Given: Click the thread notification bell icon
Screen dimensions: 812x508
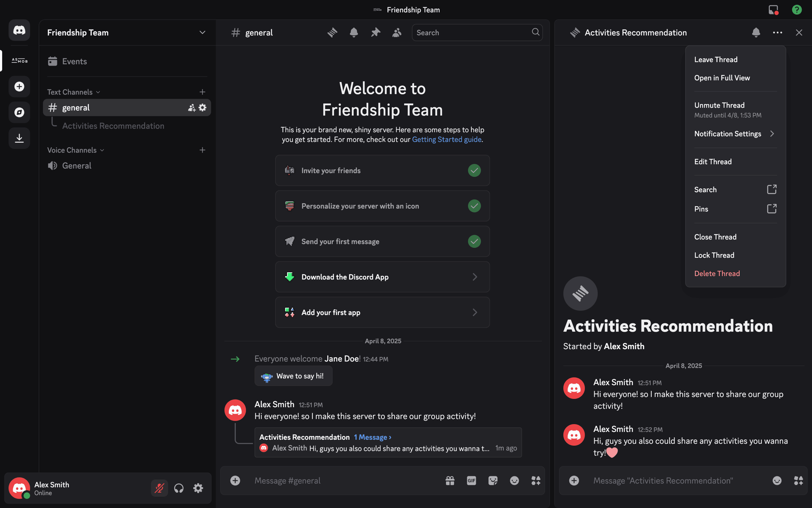Looking at the screenshot, I should (x=756, y=33).
